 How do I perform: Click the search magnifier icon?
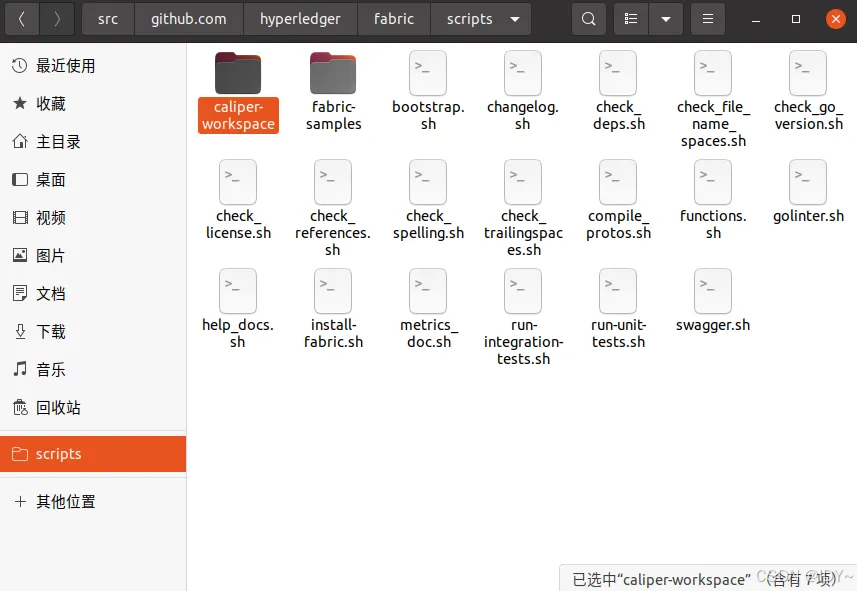point(589,19)
